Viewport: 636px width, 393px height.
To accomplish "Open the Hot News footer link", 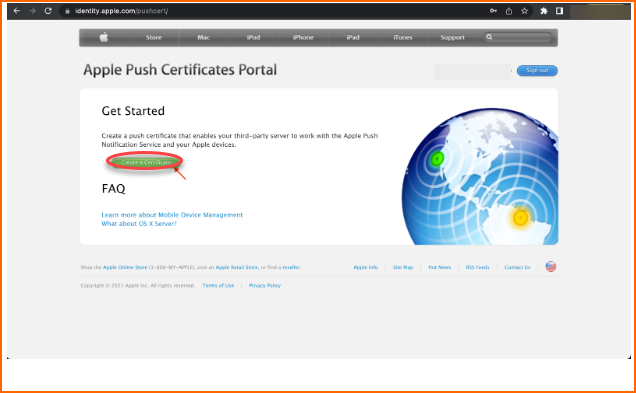I will (440, 267).
